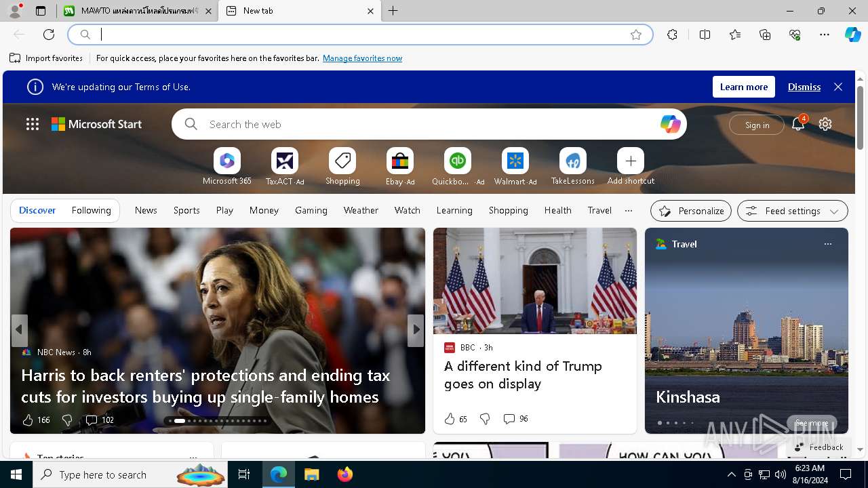868x488 pixels.
Task: Open volume control in system tray
Action: pos(780,474)
